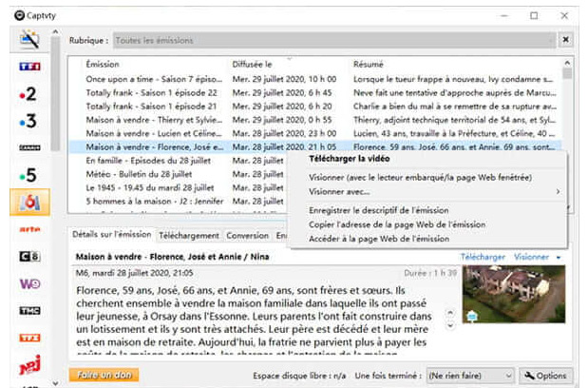Switch to the Conversion tab
Viewport: 588px width, 388px height.
tap(248, 236)
